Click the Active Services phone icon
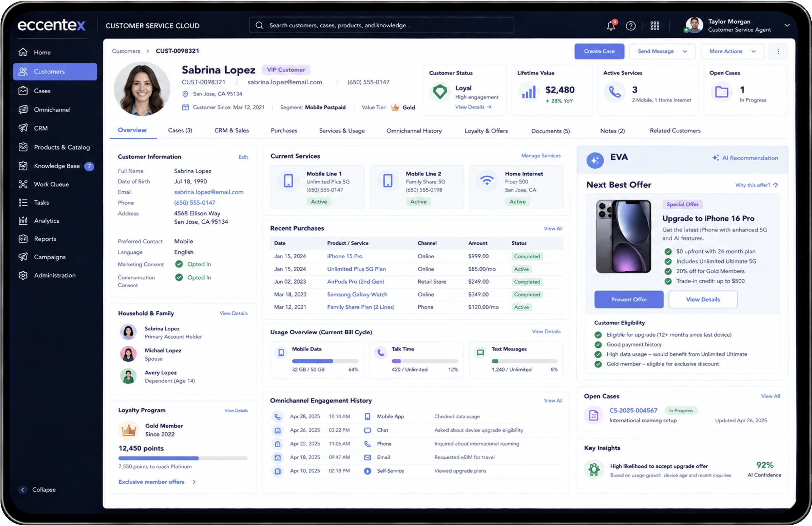Viewport: 812px width, 526px height. (615, 92)
